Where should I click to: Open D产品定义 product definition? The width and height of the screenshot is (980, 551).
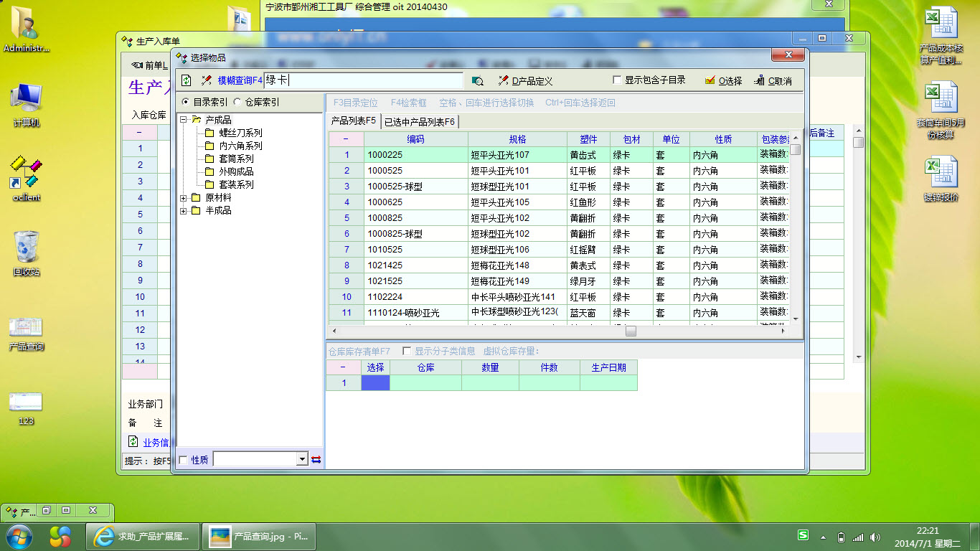[x=526, y=81]
